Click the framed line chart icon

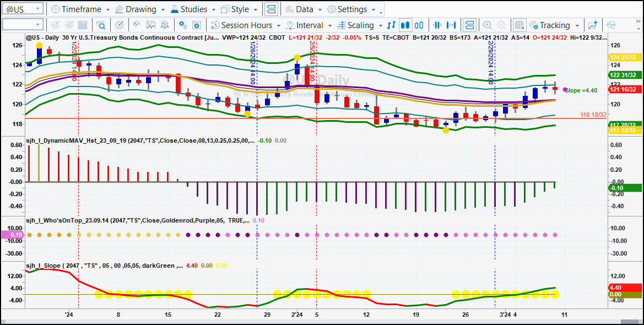(151, 25)
